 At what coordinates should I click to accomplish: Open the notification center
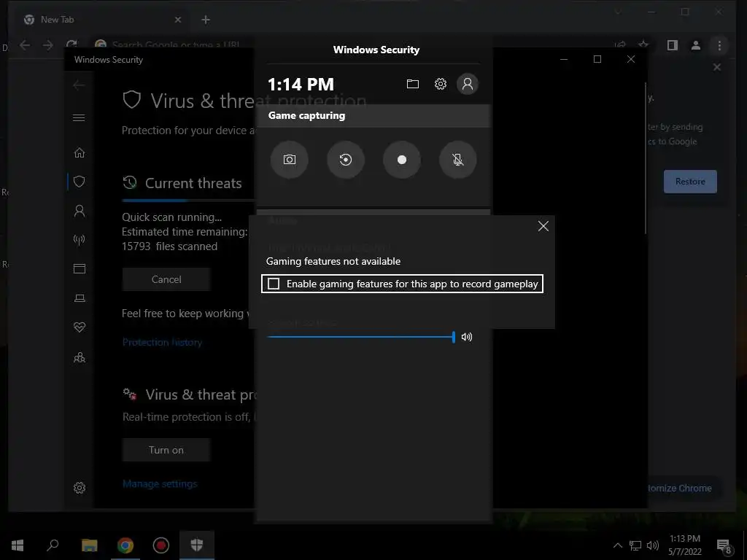[x=724, y=546]
